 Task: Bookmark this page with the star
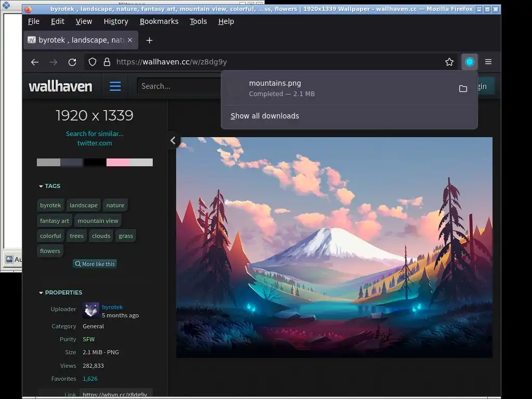click(449, 62)
